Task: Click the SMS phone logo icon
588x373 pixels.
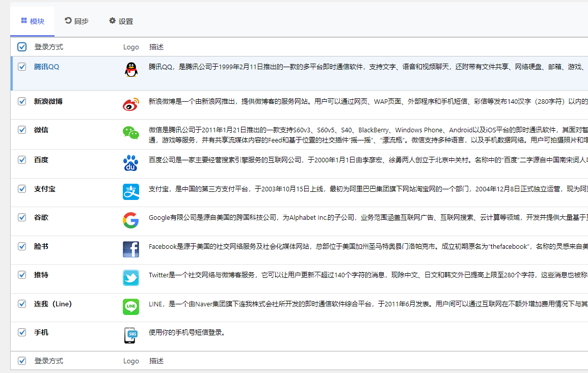Action: click(131, 335)
